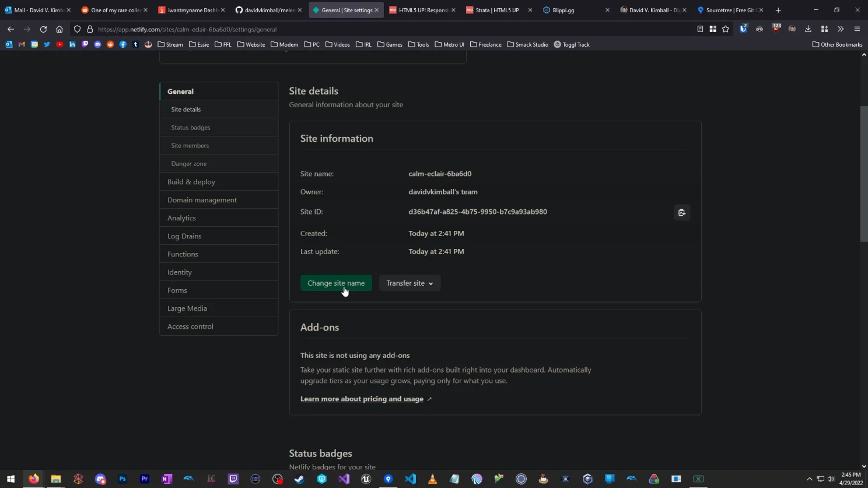Copy the Site ID using the copy icon
Image resolution: width=868 pixels, height=488 pixels.
[681, 212]
